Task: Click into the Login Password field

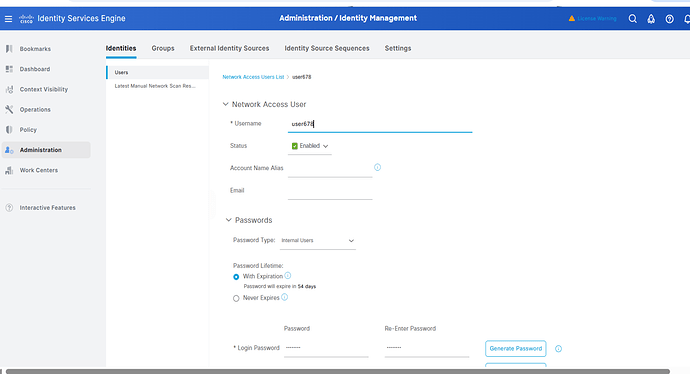Action: (x=326, y=348)
